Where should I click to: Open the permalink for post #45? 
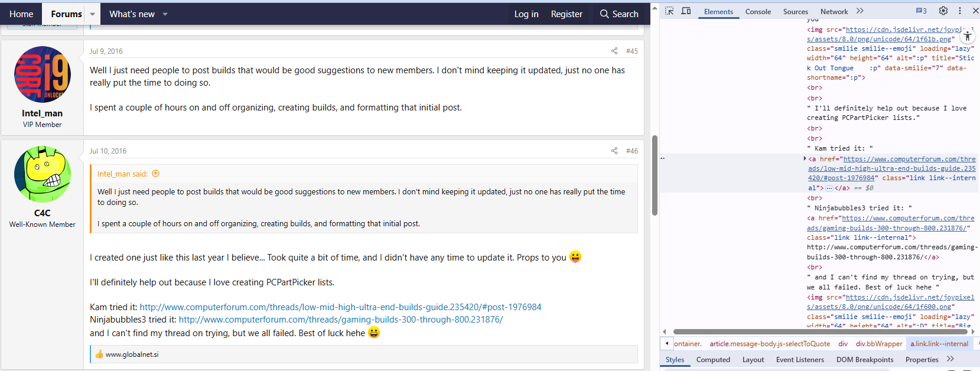632,51
